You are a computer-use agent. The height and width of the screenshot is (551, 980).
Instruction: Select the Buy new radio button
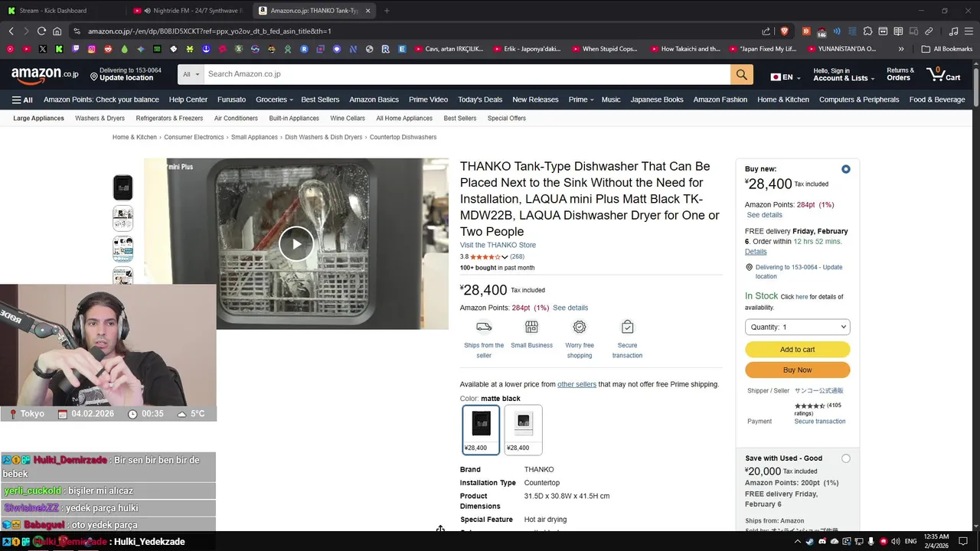pos(845,169)
